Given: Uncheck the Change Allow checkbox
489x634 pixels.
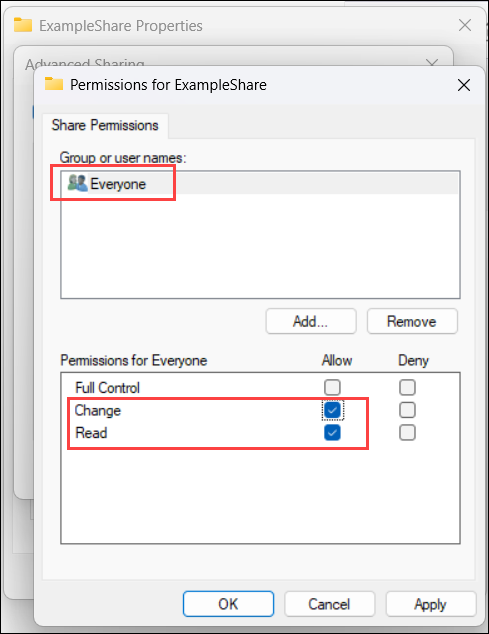Looking at the screenshot, I should point(332,410).
